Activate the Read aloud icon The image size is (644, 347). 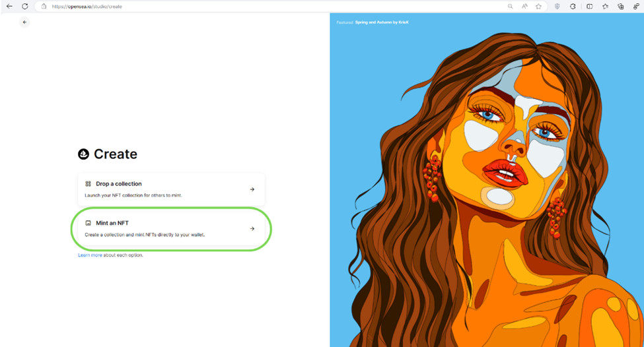(x=524, y=6)
